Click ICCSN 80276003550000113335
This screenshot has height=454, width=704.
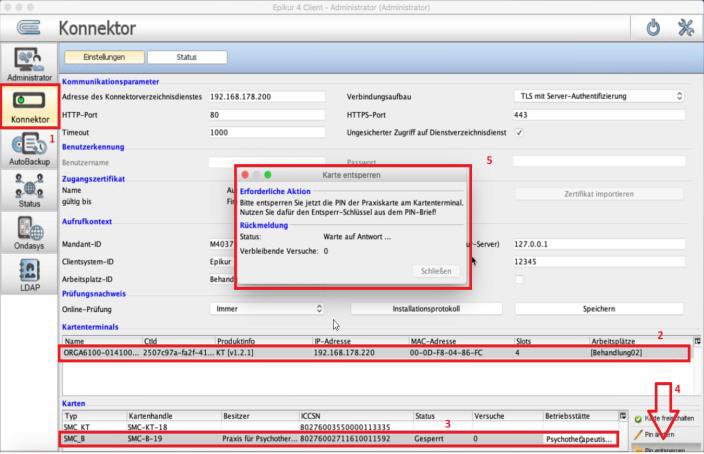tap(345, 427)
